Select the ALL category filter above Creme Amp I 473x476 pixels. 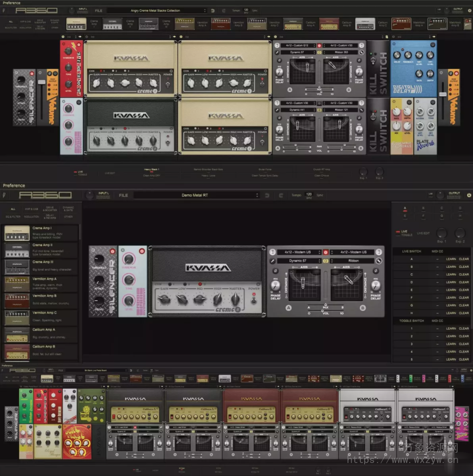[13, 209]
